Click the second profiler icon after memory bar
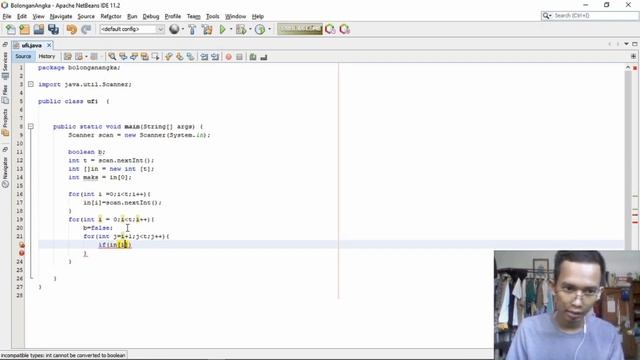Screen dimensions: 640x360 pos(344,29)
